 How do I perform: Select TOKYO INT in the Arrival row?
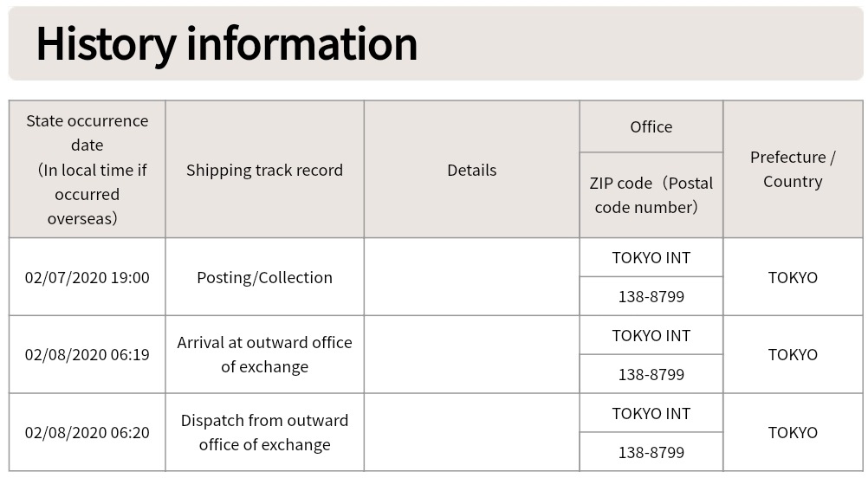(x=651, y=335)
